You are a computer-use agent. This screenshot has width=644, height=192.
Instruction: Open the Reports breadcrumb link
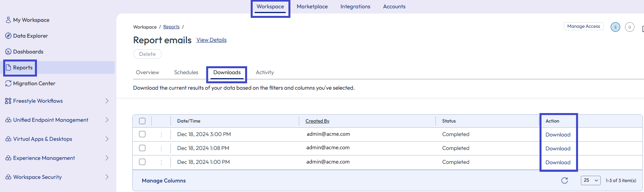pos(171,27)
